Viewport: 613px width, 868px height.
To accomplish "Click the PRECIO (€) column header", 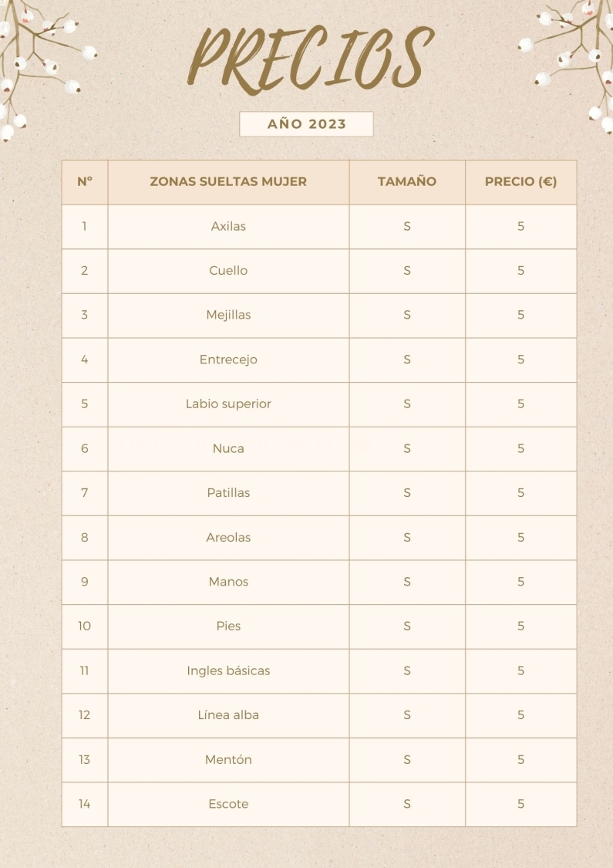I will pos(520,182).
